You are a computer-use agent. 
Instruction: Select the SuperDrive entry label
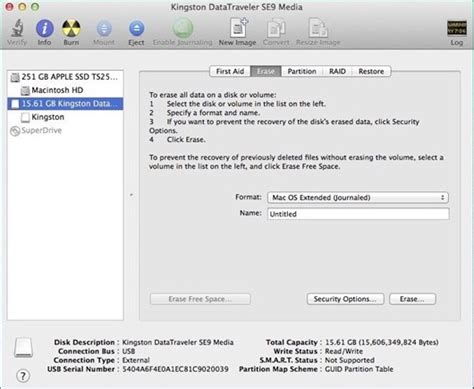(x=42, y=130)
